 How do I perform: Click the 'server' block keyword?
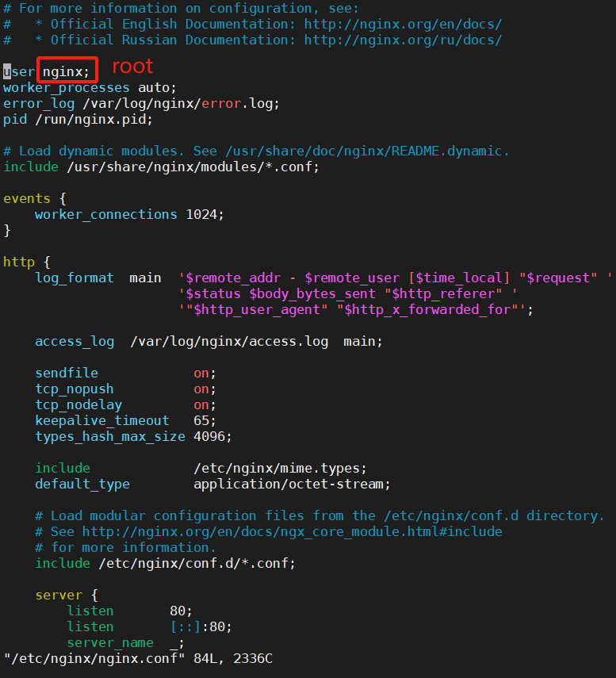click(x=59, y=595)
